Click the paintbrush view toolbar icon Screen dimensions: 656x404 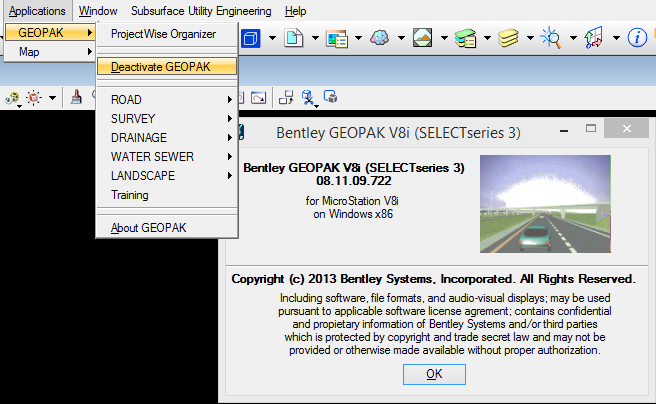(76, 97)
